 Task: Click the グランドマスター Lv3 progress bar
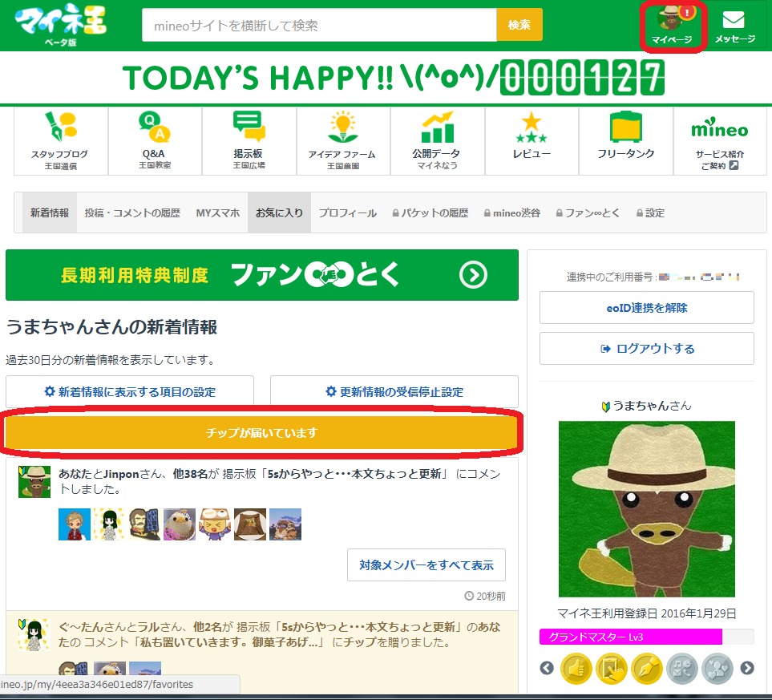(x=646, y=637)
